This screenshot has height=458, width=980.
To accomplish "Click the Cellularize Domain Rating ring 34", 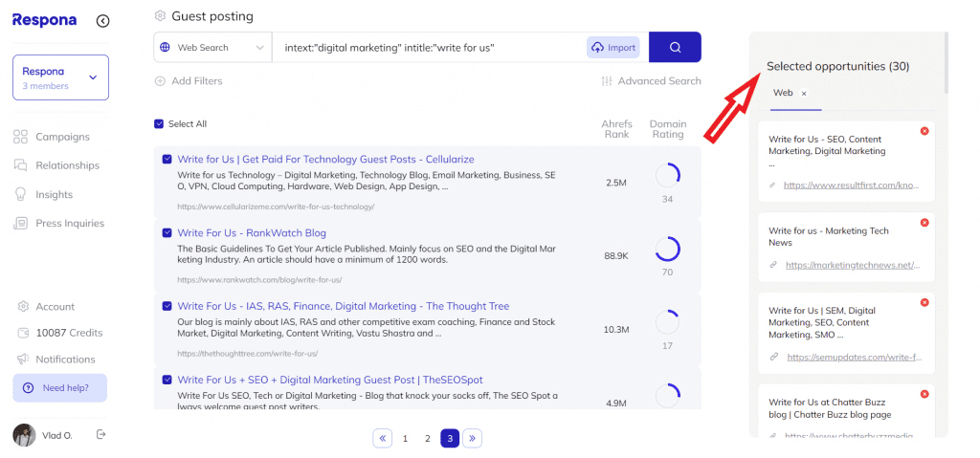I will pyautogui.click(x=667, y=176).
